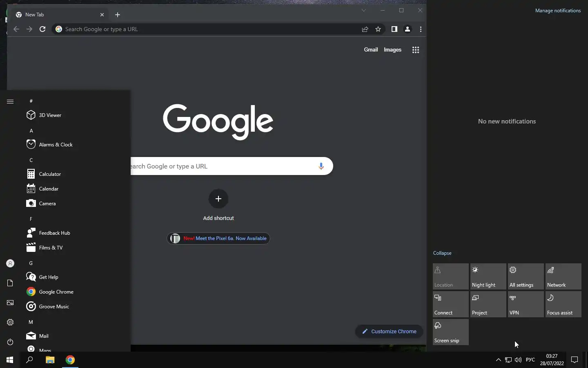Toggle Focus assist
The height and width of the screenshot is (368, 588).
pos(563,304)
